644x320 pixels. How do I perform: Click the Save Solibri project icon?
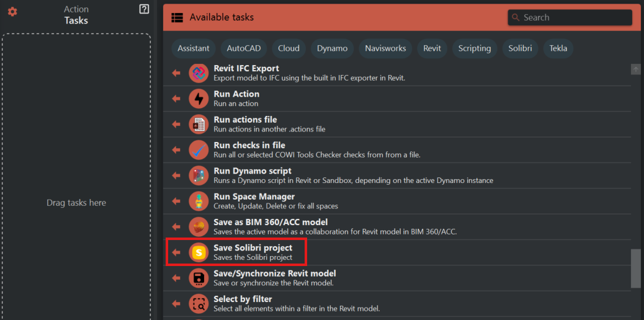199,252
